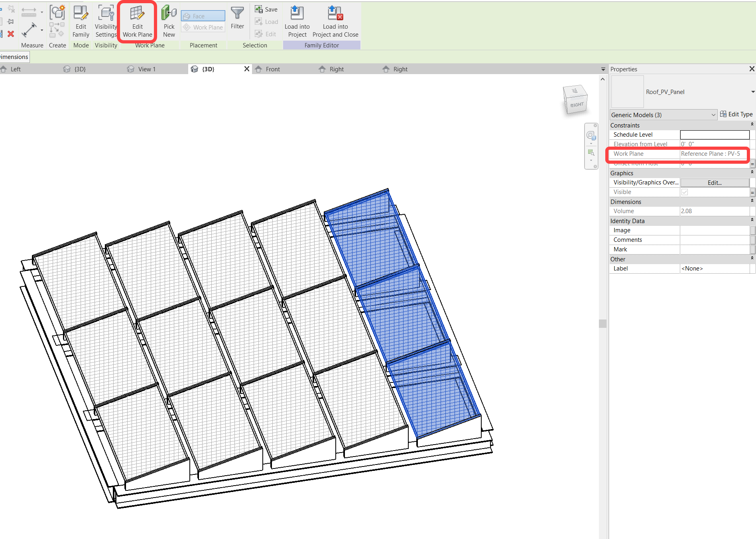Image resolution: width=756 pixels, height=539 pixels.
Task: Enable Face placement mode
Action: coord(203,16)
